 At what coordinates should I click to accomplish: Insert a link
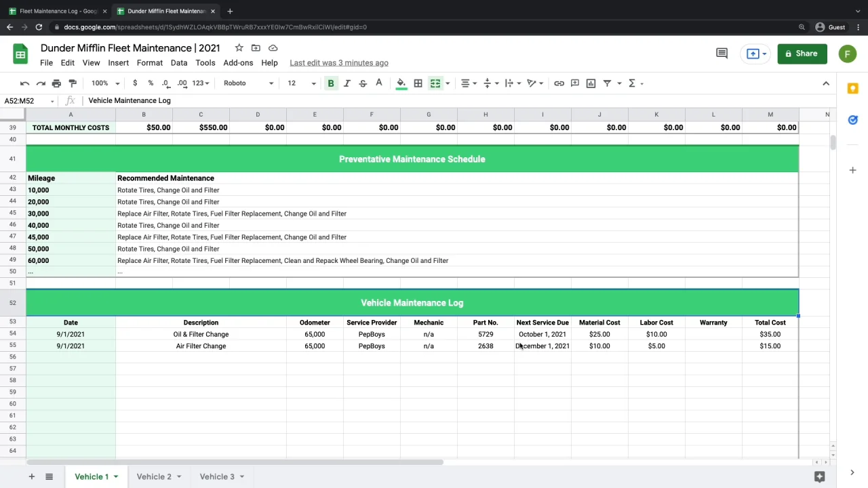(559, 83)
